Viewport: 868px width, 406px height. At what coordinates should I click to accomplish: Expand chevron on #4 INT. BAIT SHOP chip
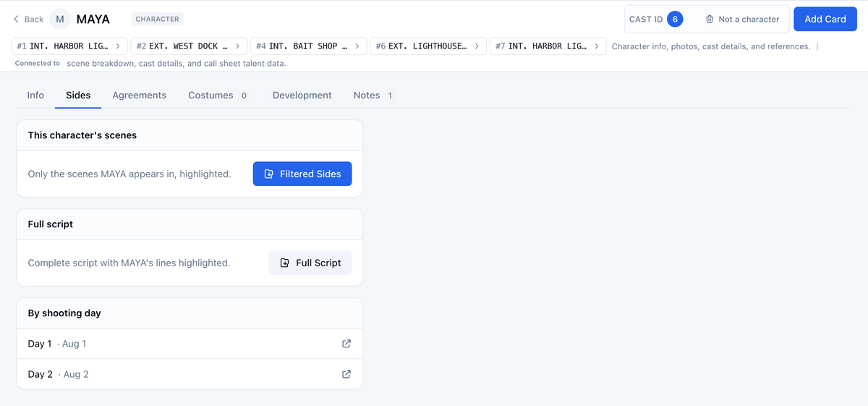(x=357, y=46)
